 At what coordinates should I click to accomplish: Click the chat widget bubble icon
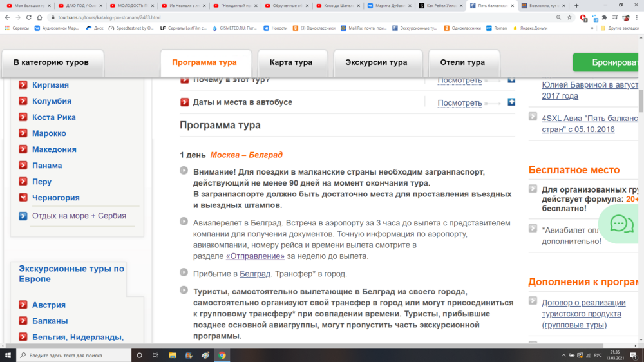coord(621,224)
